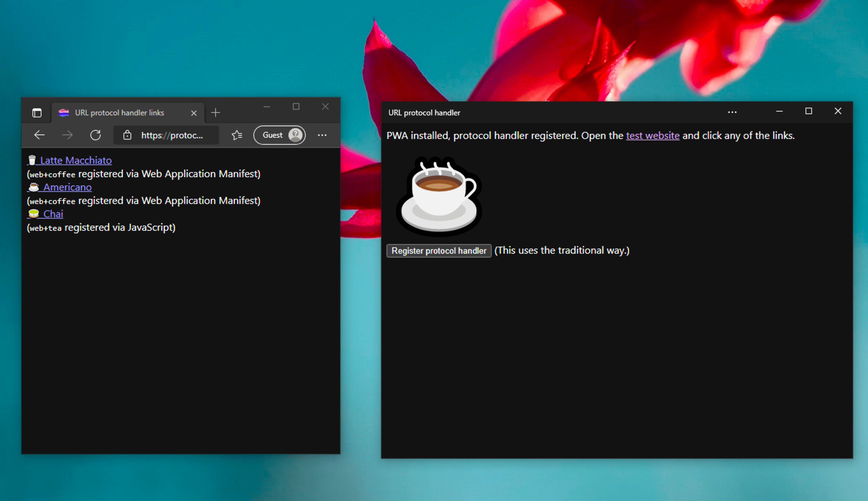
Task: Click the browser settings ellipsis icon
Action: click(x=323, y=135)
